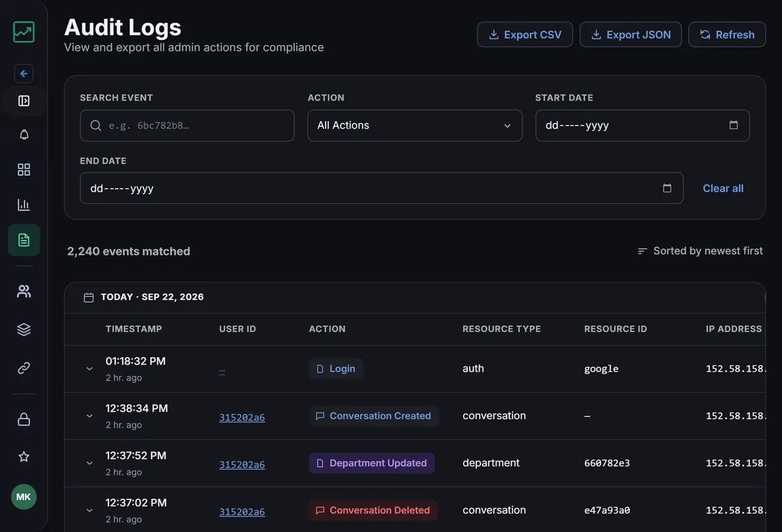Click the department resource type cell
Viewport: 782px width, 532px height.
coord(490,464)
